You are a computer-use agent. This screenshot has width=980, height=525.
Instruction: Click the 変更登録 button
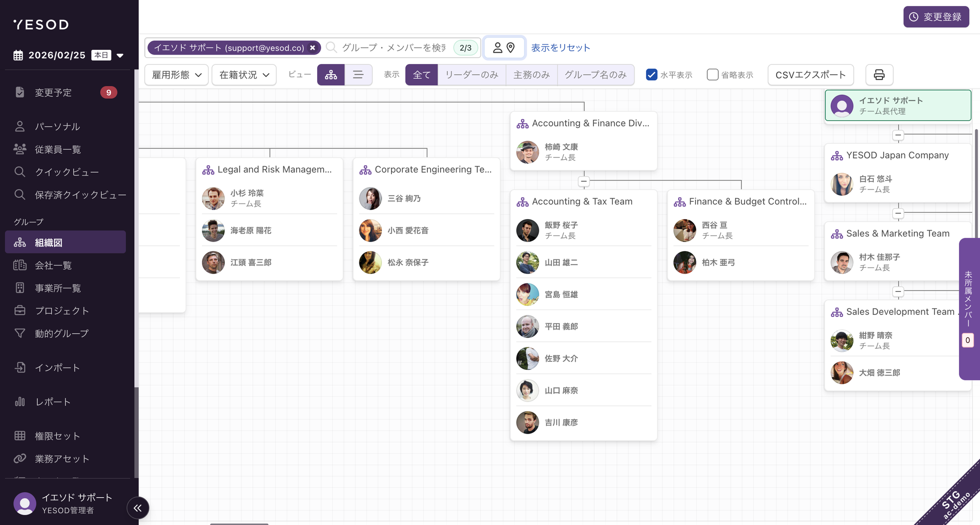[x=935, y=17]
